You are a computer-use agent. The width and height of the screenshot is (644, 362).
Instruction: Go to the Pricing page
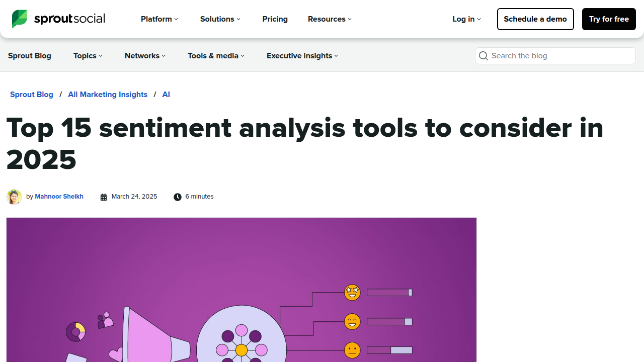coord(275,19)
